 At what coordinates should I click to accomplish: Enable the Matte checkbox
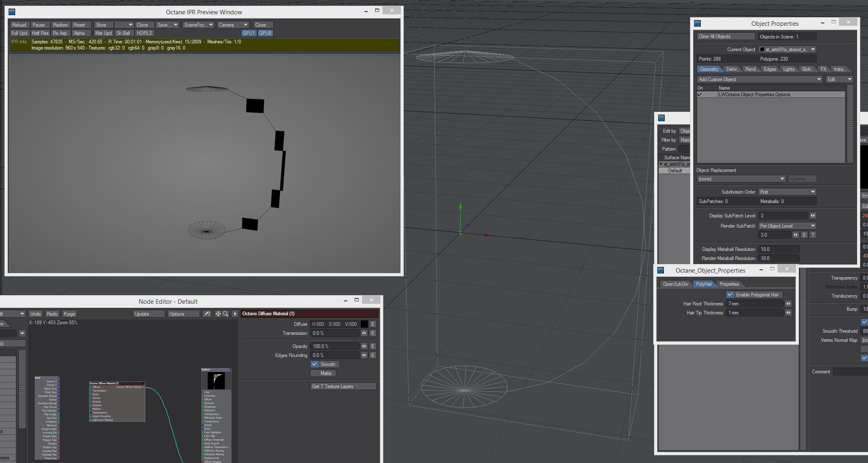point(315,373)
